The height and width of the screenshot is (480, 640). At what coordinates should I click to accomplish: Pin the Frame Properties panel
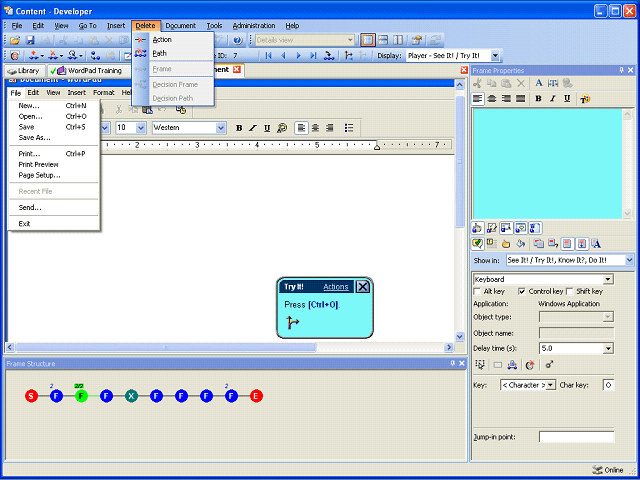(621, 70)
